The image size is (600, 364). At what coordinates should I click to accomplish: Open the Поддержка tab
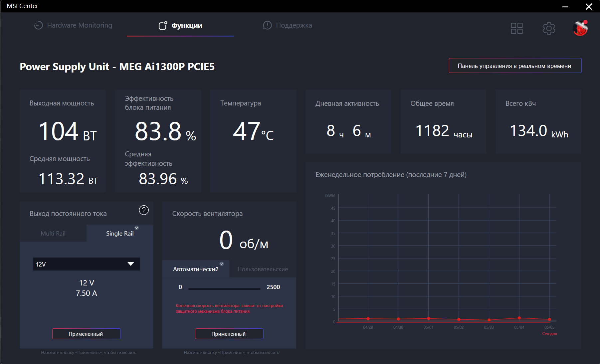(288, 25)
